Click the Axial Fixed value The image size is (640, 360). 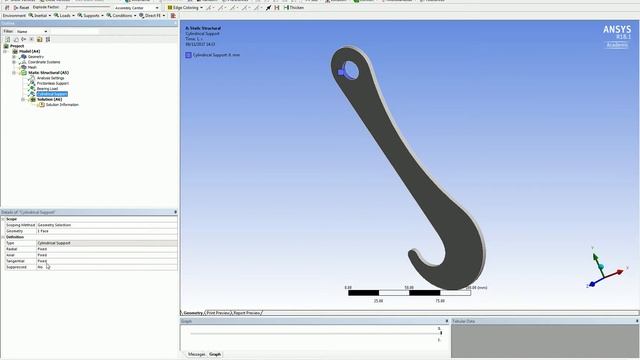[107, 255]
